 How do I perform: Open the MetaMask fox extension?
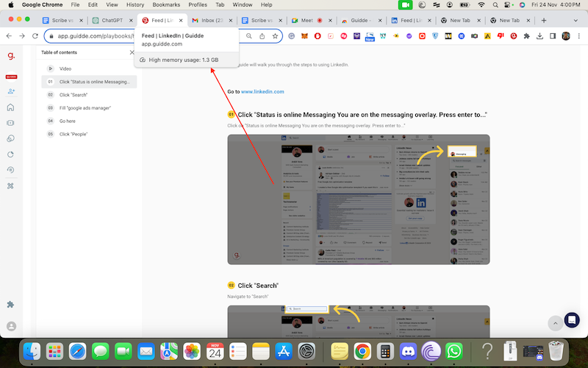point(305,36)
